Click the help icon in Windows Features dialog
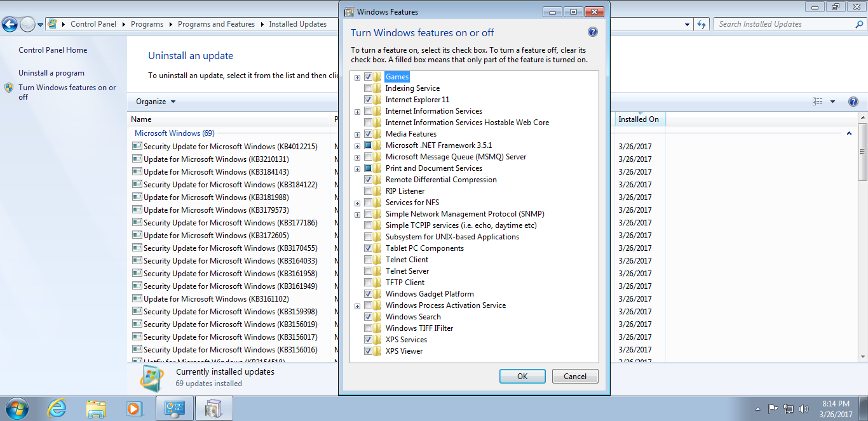Screen dimensions: 868x421 click(x=593, y=32)
